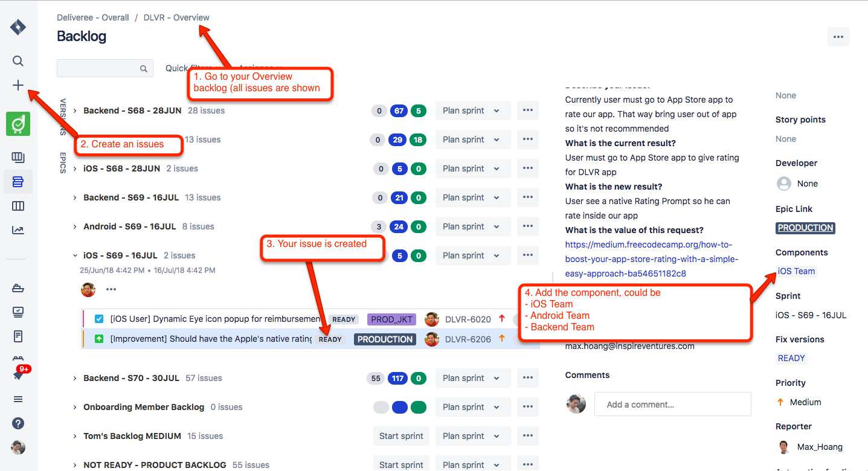
Task: Click the PRODUCTION epic label on DLVR-6206
Action: click(385, 339)
